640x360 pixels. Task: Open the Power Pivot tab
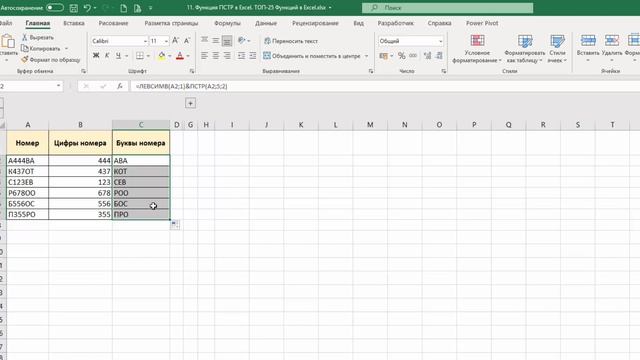482,23
